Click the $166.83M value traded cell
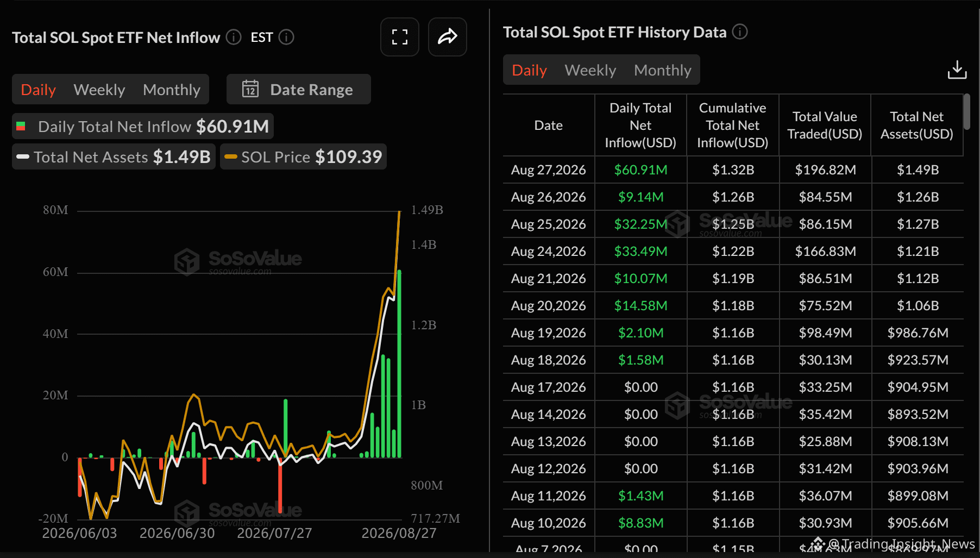Screen dimensions: 980x558 (826, 252)
